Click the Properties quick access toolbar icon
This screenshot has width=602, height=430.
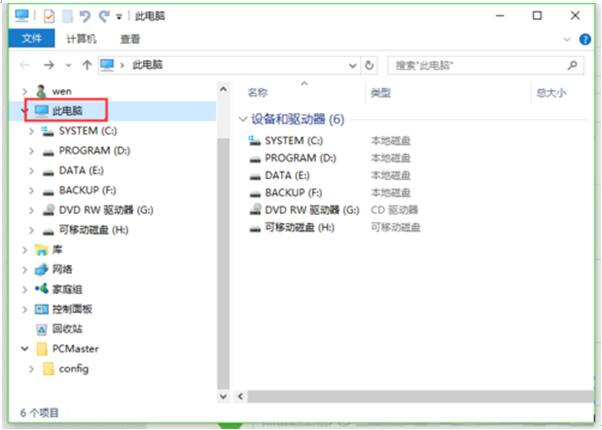[49, 16]
